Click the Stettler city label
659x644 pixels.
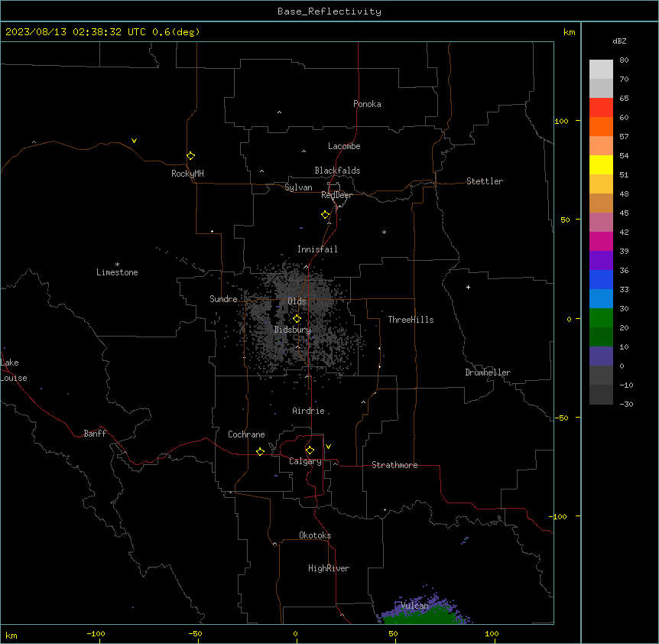tap(485, 181)
